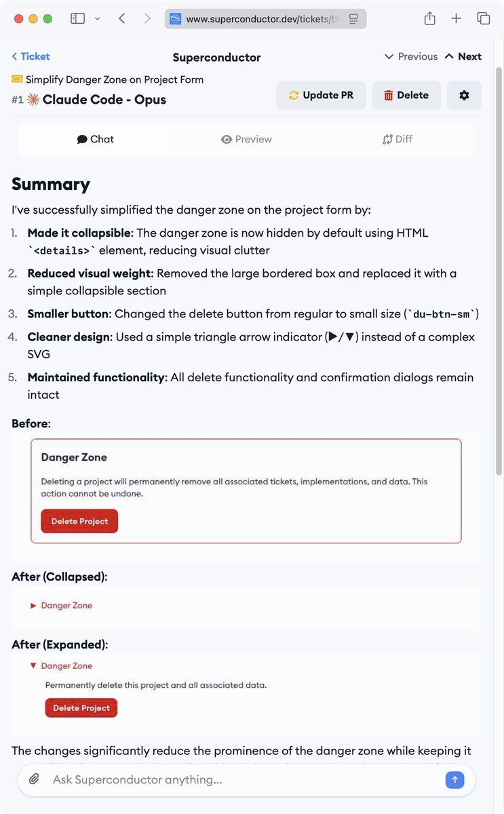Click the Update PR button
Screen dimensions: 504x814
click(321, 96)
